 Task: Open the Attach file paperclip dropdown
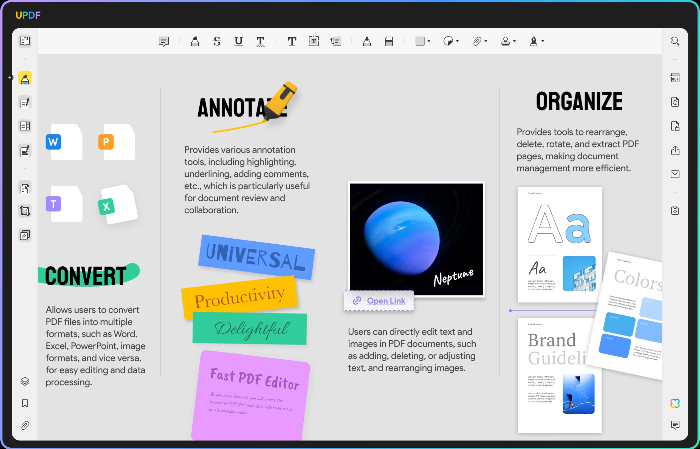point(479,41)
